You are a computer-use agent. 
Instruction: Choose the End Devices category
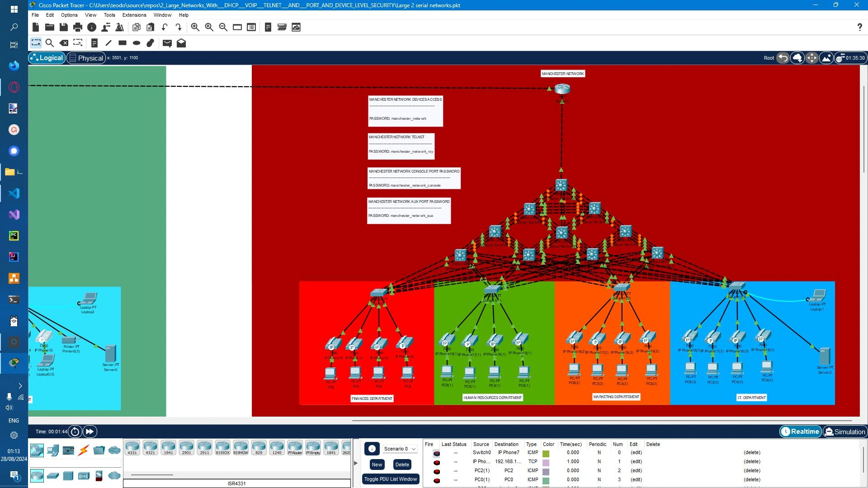(53, 450)
